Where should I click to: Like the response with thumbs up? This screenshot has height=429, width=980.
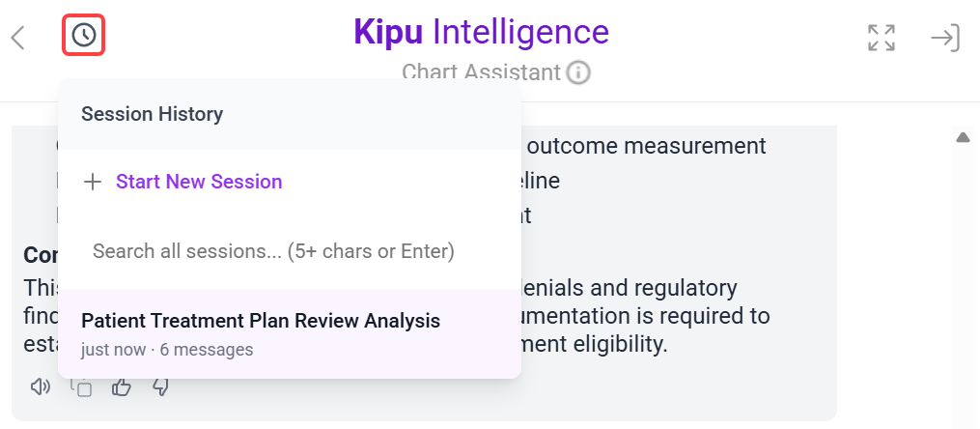point(121,387)
